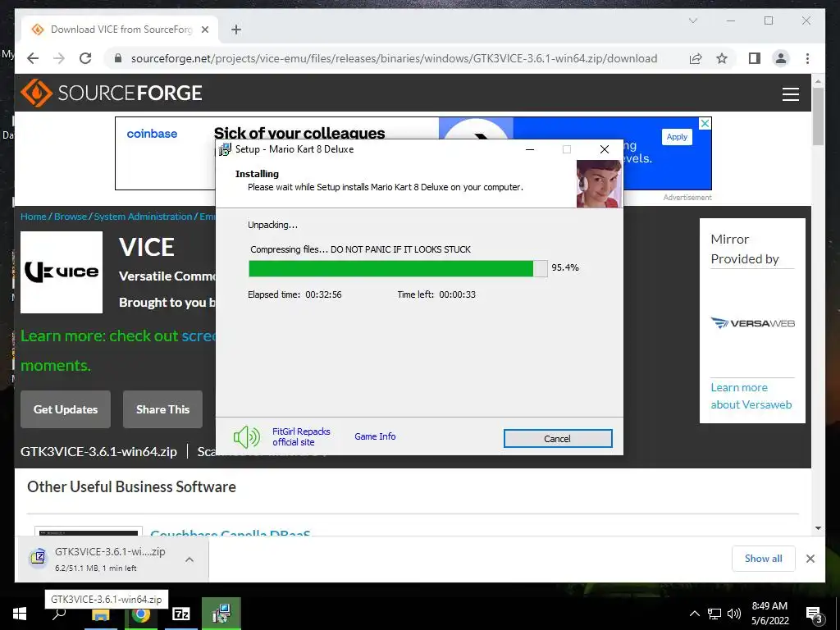Share this page via address bar icon
The width and height of the screenshot is (840, 630).
coord(696,58)
